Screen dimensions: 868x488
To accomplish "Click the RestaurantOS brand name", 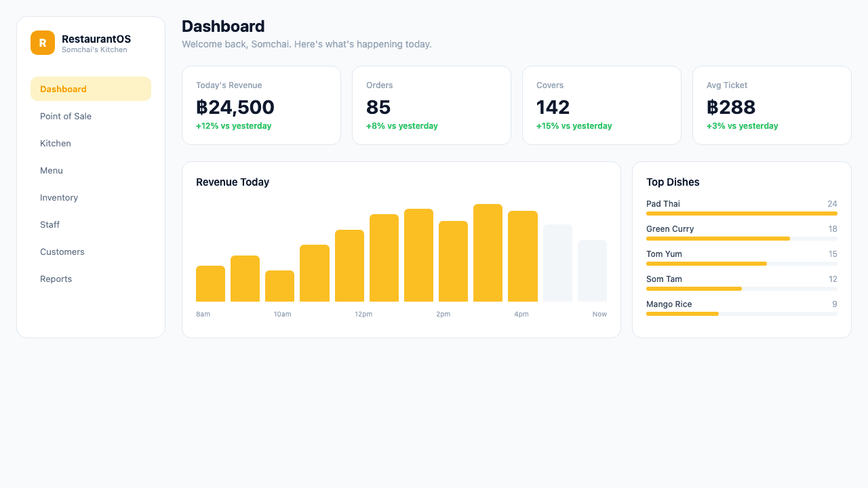I will pyautogui.click(x=96, y=39).
